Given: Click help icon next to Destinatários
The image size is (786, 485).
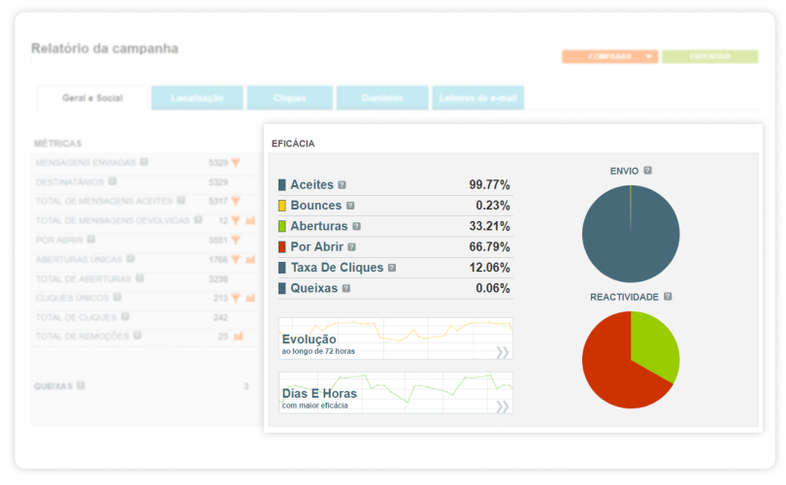Looking at the screenshot, I should pyautogui.click(x=112, y=181).
